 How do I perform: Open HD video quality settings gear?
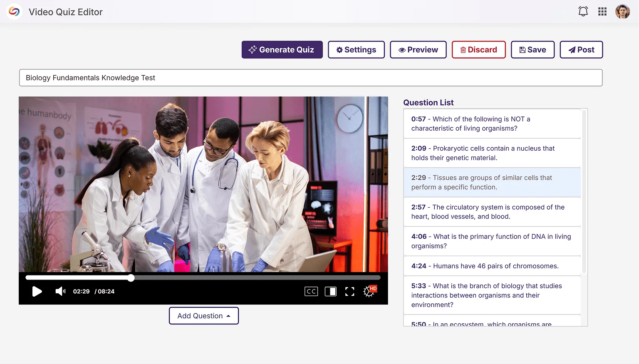pyautogui.click(x=369, y=291)
